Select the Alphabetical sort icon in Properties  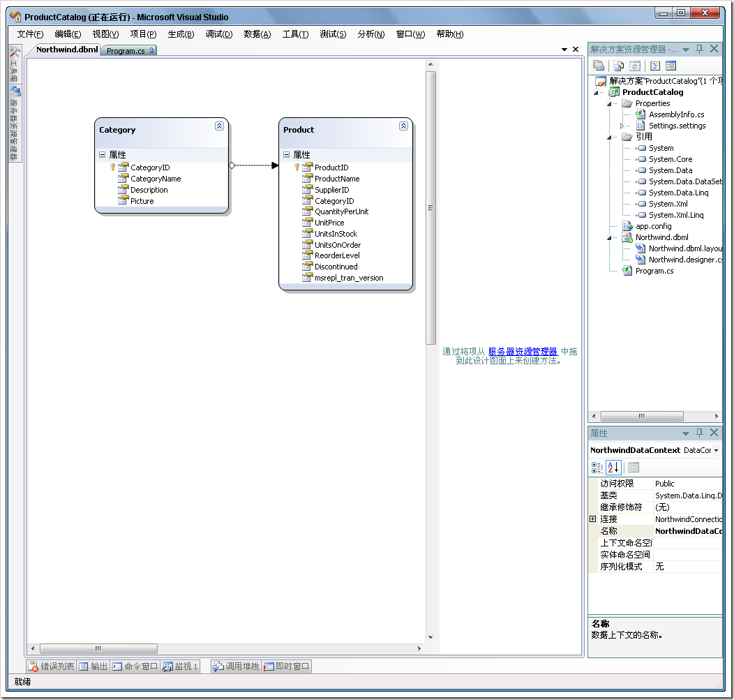[613, 468]
